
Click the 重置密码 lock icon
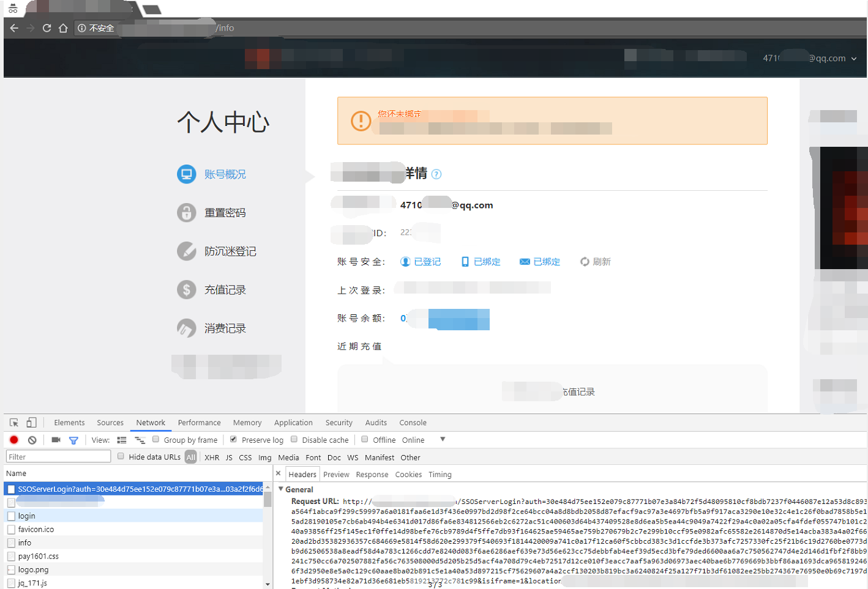187,213
